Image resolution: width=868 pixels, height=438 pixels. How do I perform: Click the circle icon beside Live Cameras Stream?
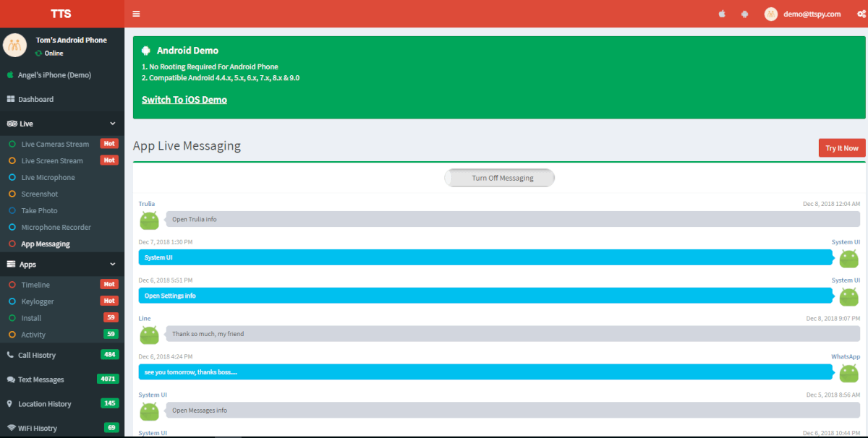click(12, 144)
